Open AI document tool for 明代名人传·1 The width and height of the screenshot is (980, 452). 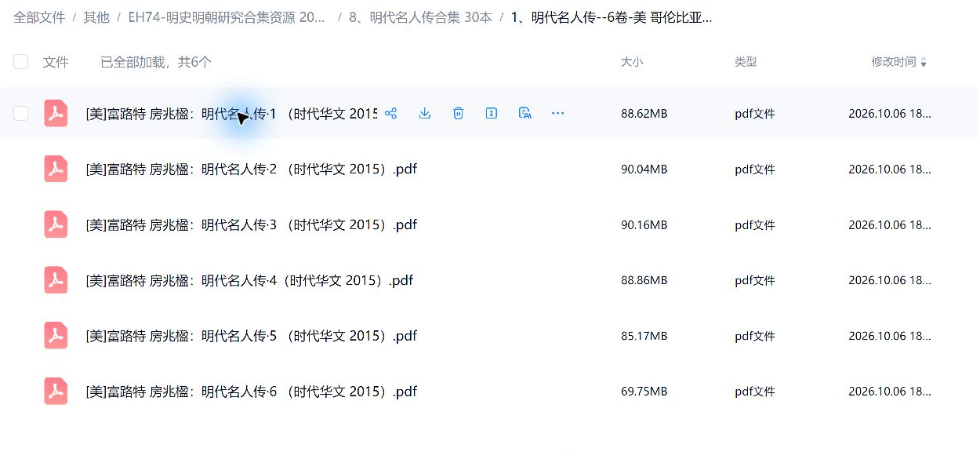(x=525, y=113)
